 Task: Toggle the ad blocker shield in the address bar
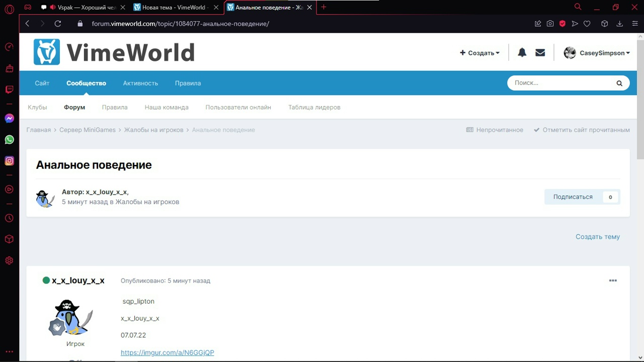(x=562, y=24)
